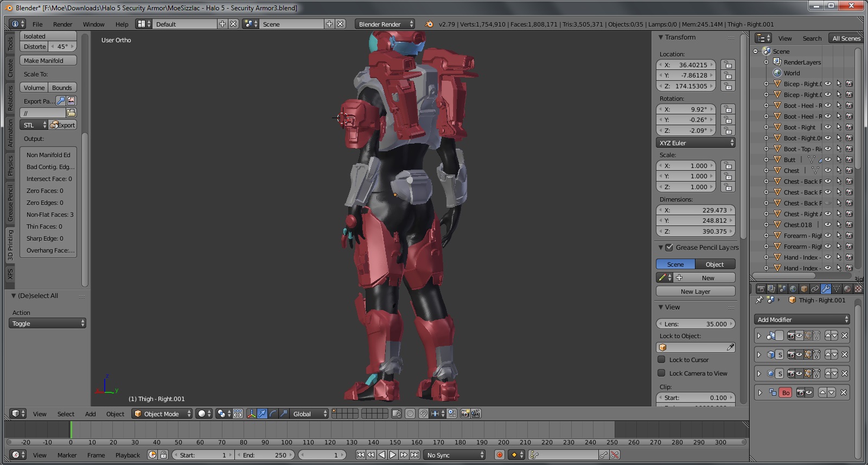Screen dimensions: 868x465
Task: Open the render properties camera tab
Action: (x=761, y=289)
